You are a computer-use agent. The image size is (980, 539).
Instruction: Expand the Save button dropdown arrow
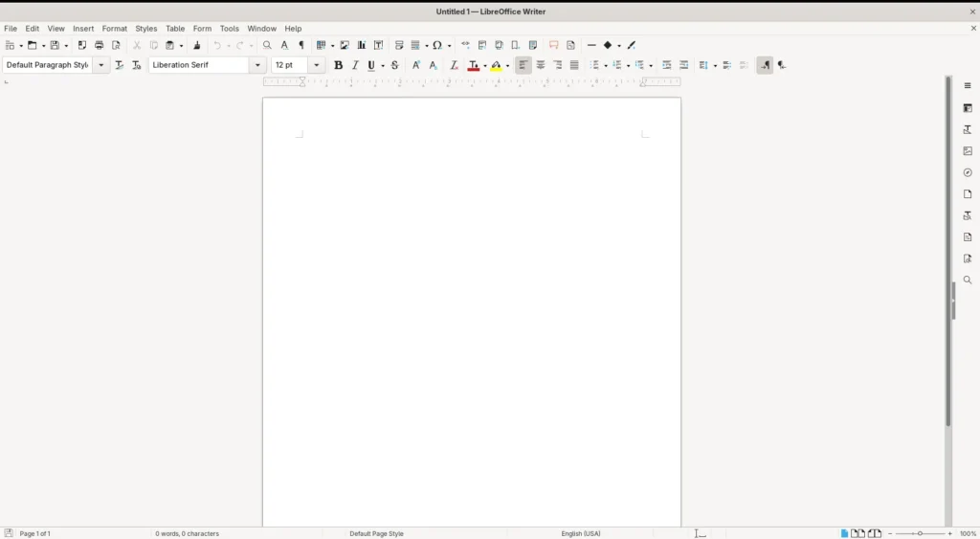click(x=66, y=46)
